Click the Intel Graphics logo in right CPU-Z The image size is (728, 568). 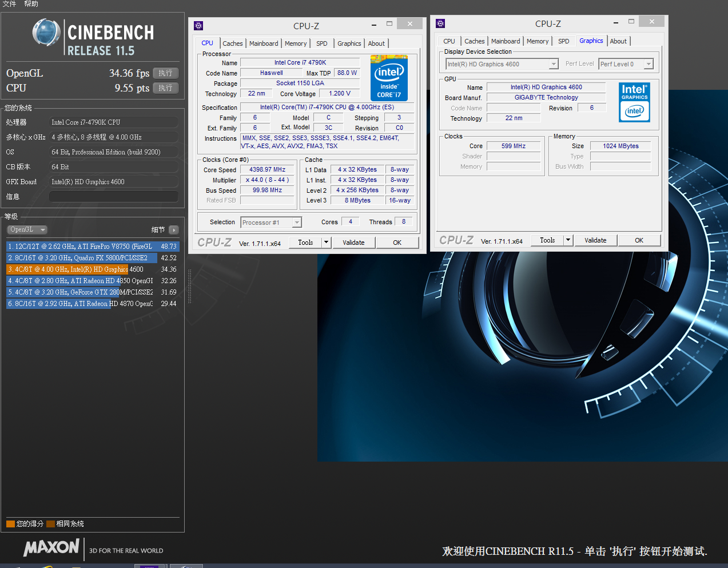(x=634, y=102)
